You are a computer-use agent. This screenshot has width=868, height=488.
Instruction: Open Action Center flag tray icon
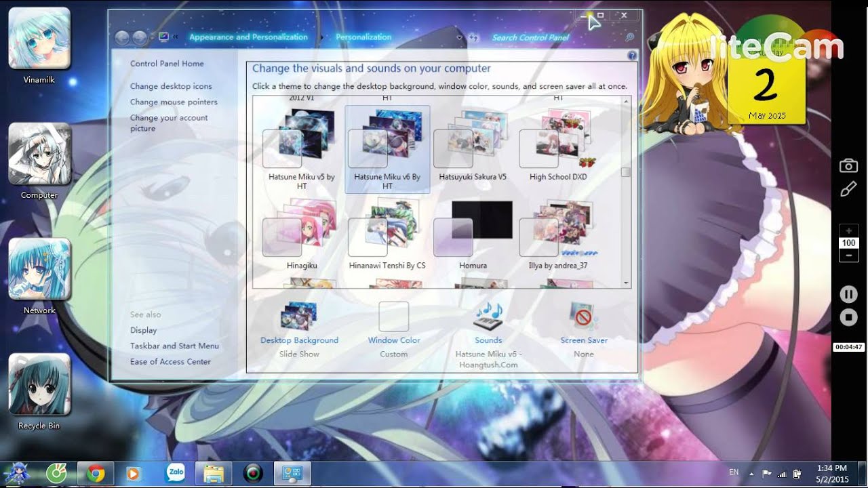(767, 473)
